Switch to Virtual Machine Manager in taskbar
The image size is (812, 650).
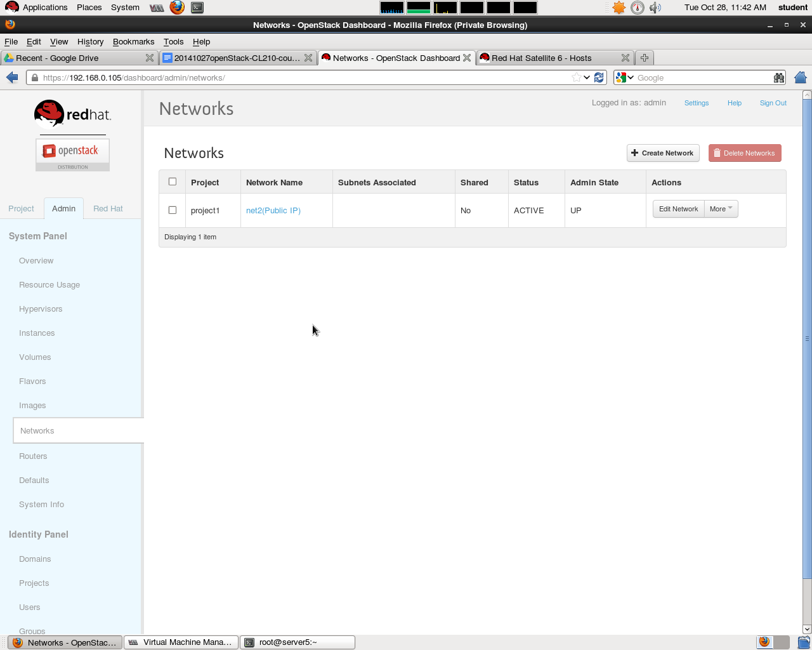point(181,642)
